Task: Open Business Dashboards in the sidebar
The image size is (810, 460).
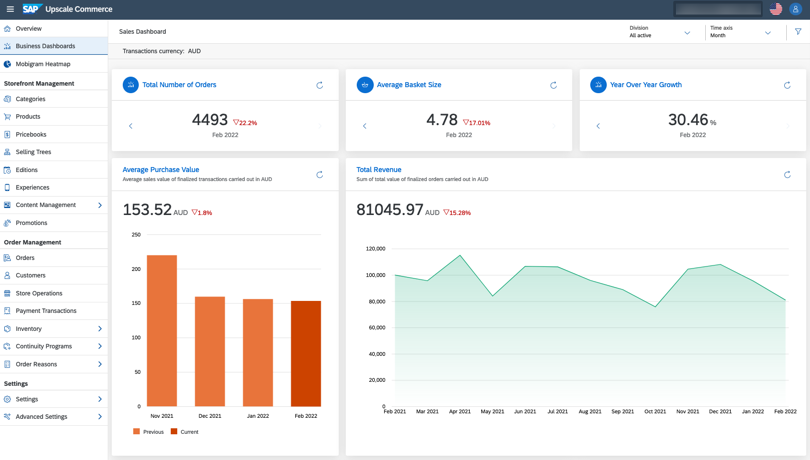Action: point(54,46)
